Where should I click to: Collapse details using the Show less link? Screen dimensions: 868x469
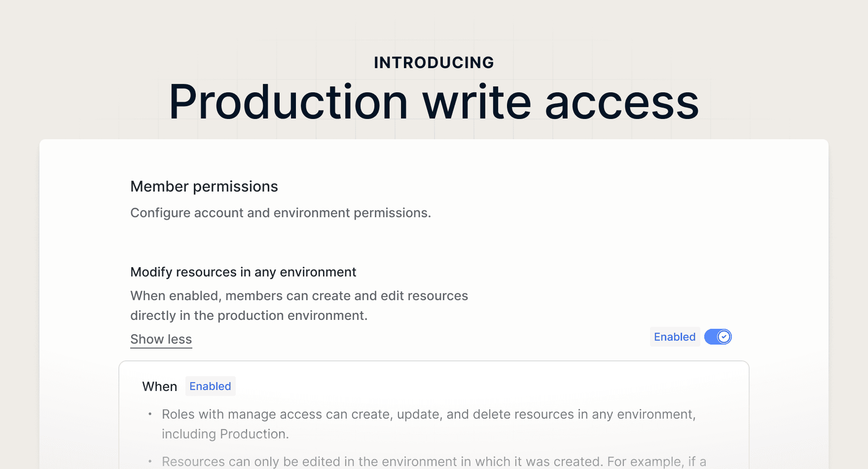pyautogui.click(x=161, y=339)
